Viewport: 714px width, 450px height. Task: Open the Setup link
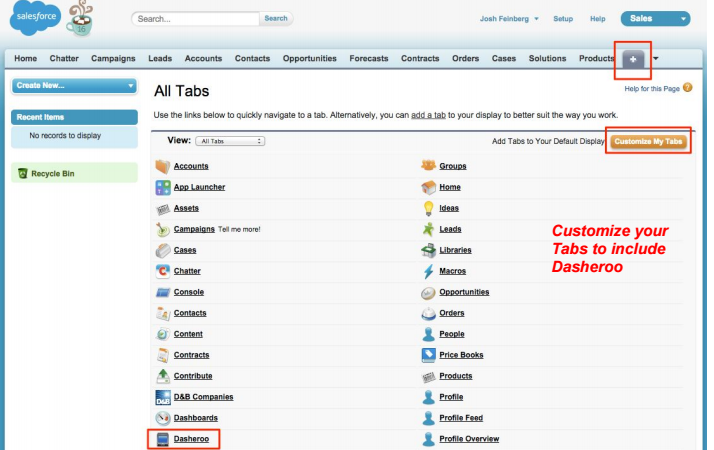[563, 19]
